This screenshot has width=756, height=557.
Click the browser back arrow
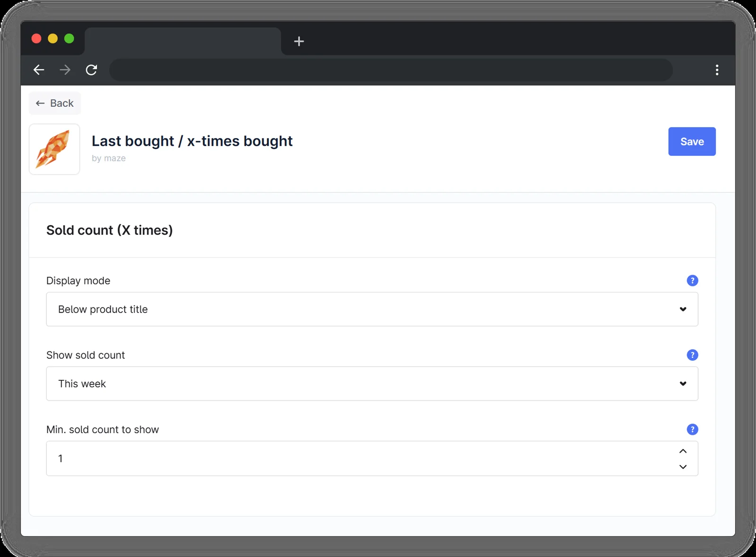click(39, 70)
